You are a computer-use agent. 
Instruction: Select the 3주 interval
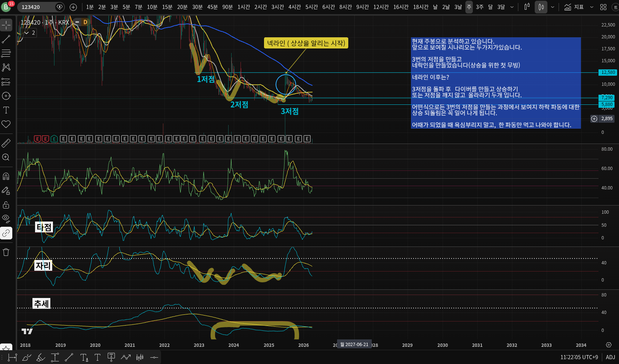(480, 7)
